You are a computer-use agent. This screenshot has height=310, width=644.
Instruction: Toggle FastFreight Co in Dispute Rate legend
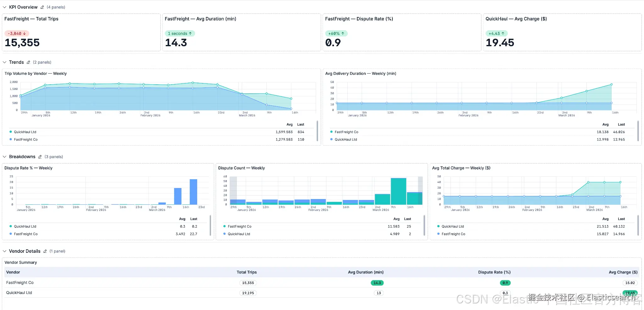[25, 234]
